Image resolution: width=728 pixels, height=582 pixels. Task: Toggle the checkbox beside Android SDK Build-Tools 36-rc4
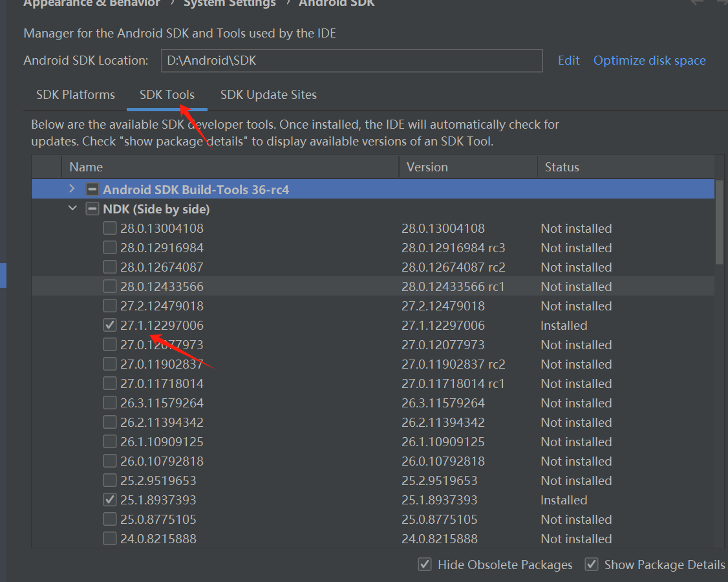(x=92, y=189)
